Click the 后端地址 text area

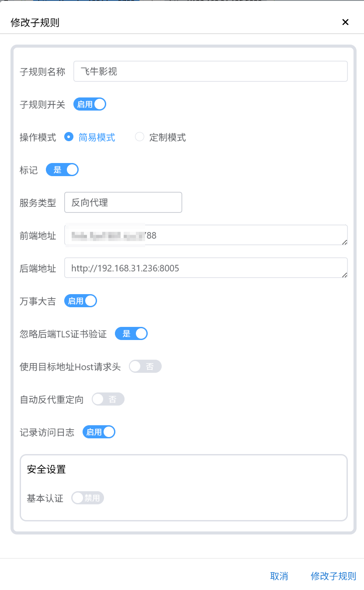coord(205,268)
